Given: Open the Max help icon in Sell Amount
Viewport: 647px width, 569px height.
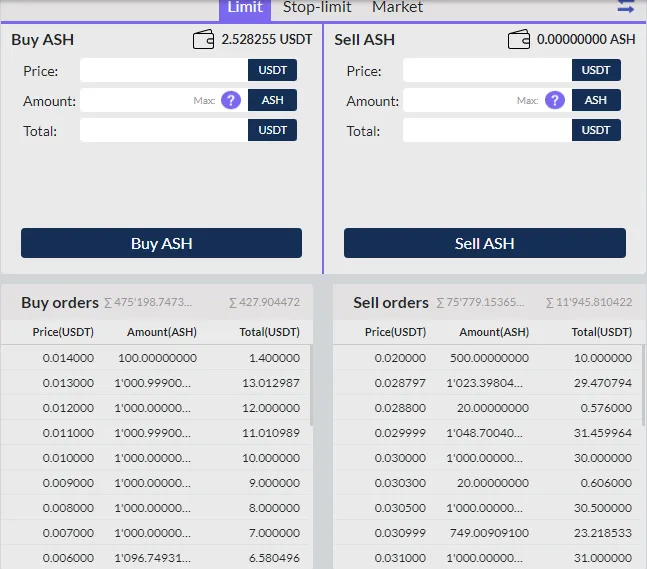Looking at the screenshot, I should coord(555,100).
